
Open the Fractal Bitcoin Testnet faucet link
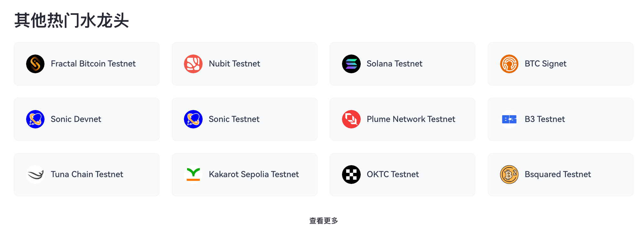coord(93,64)
